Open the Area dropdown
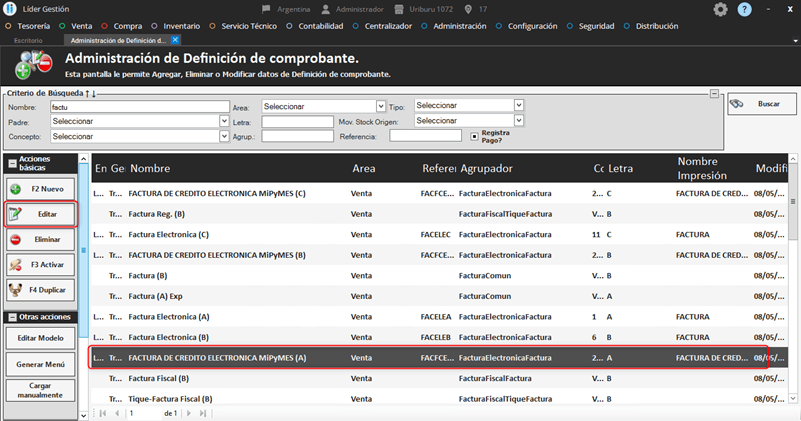Viewport: 801px width, 421px height. coord(380,106)
